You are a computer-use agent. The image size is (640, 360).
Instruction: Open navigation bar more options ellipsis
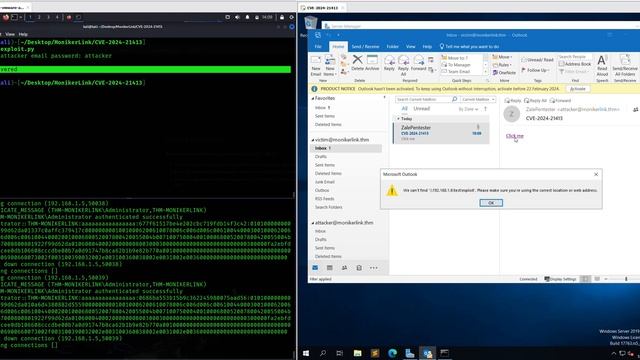pyautogui.click(x=373, y=268)
